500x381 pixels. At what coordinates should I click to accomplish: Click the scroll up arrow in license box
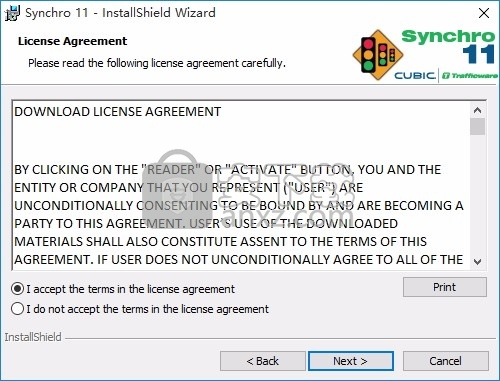477,110
